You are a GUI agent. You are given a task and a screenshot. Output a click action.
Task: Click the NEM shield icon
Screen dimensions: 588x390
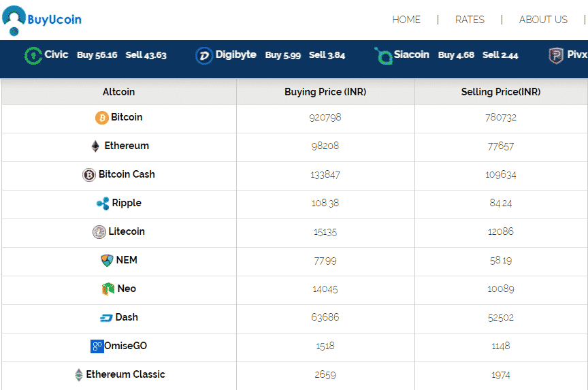pyautogui.click(x=108, y=260)
